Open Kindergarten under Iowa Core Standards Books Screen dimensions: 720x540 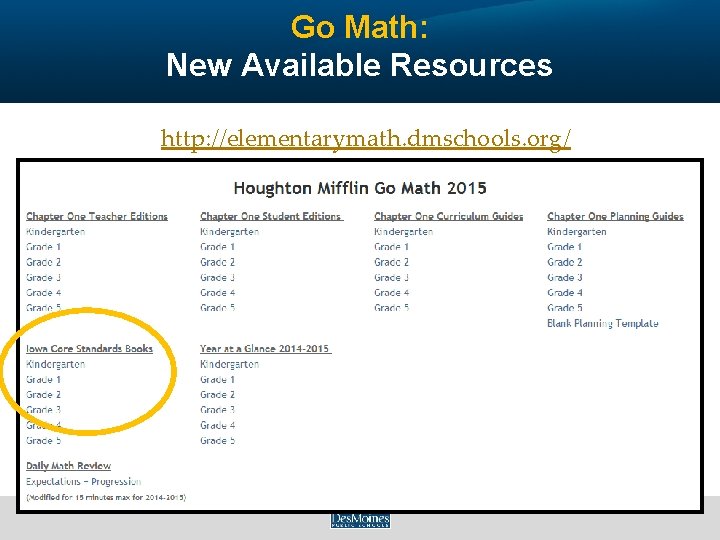pos(56,364)
